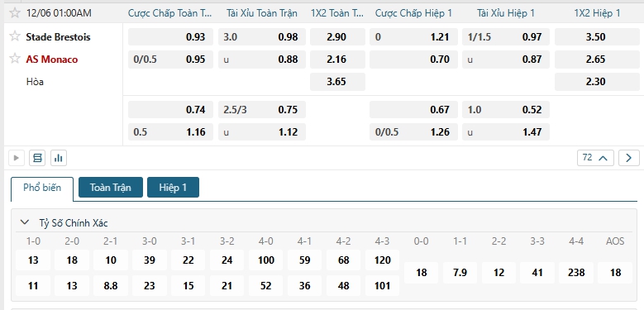
Task: Choose AS Monaco handicap 0/0.5 odds 0.95
Action: tap(170, 60)
